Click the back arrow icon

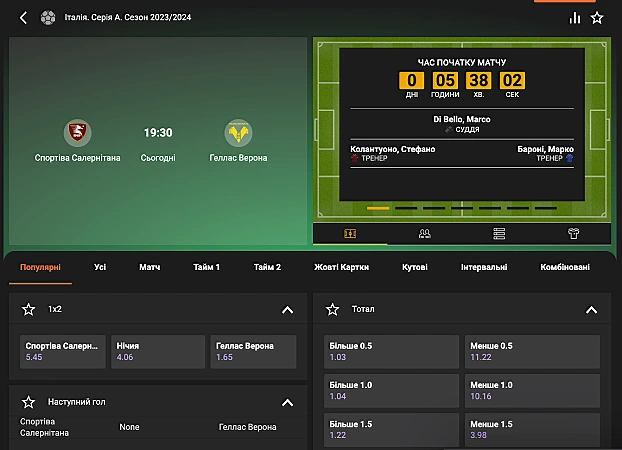pos(23,17)
